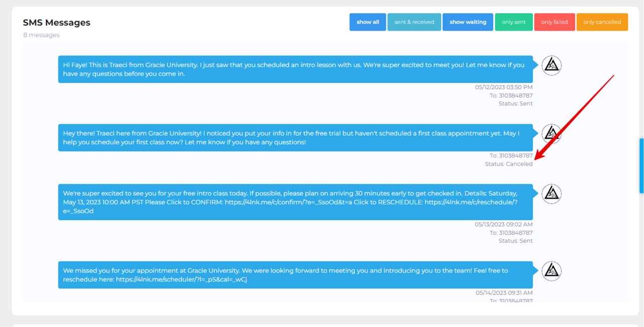Screen dimensions: 644x327
Task: Click the 'show waiting' button
Action: coord(468,22)
